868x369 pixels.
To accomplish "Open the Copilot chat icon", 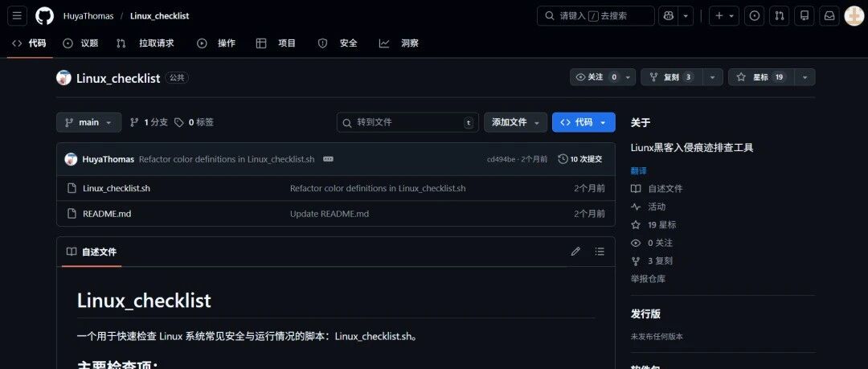I will [669, 15].
